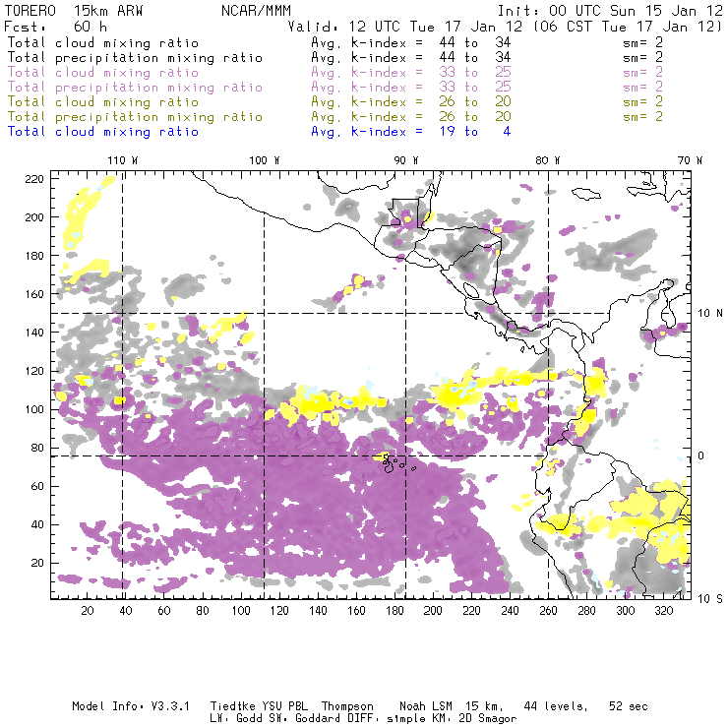Click the "320" tick label on the x-axis
728x728 pixels.
663,611
